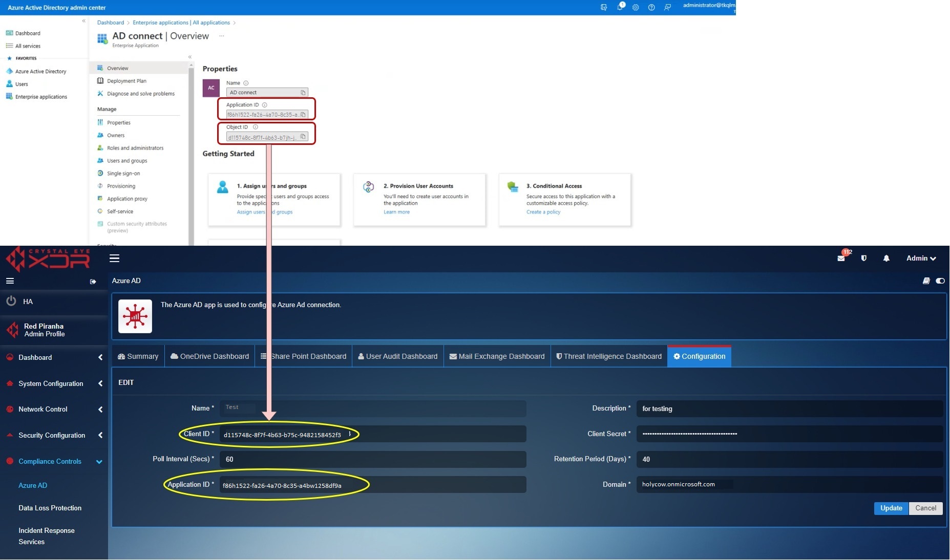The width and height of the screenshot is (950, 560).
Task: Switch to User Audit Dashboard tab
Action: pos(398,356)
